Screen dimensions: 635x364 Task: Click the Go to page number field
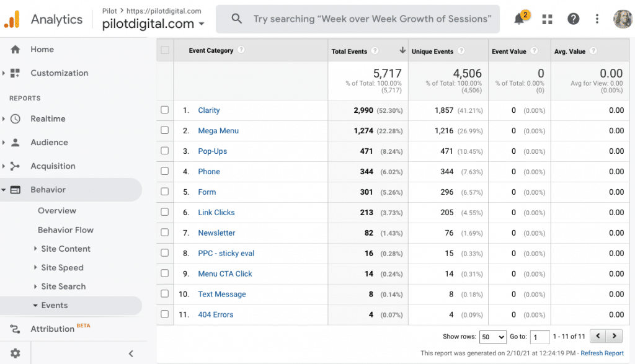540,337
